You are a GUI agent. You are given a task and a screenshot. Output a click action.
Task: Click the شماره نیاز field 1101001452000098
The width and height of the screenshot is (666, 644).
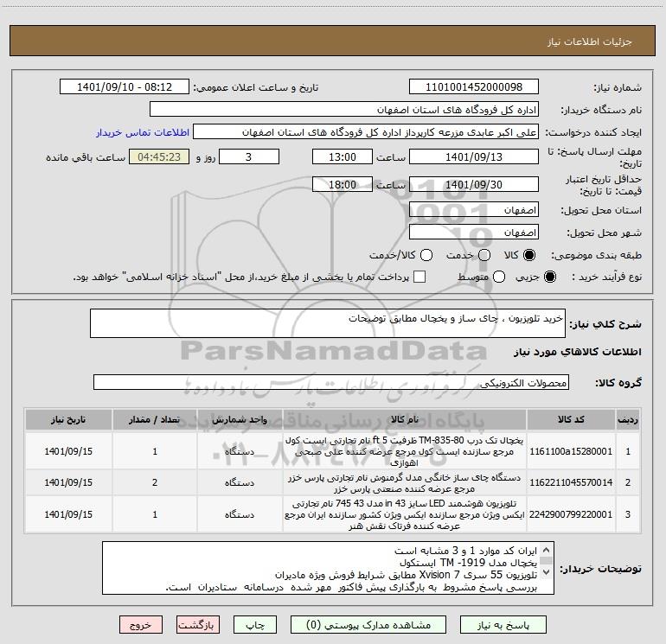point(474,87)
